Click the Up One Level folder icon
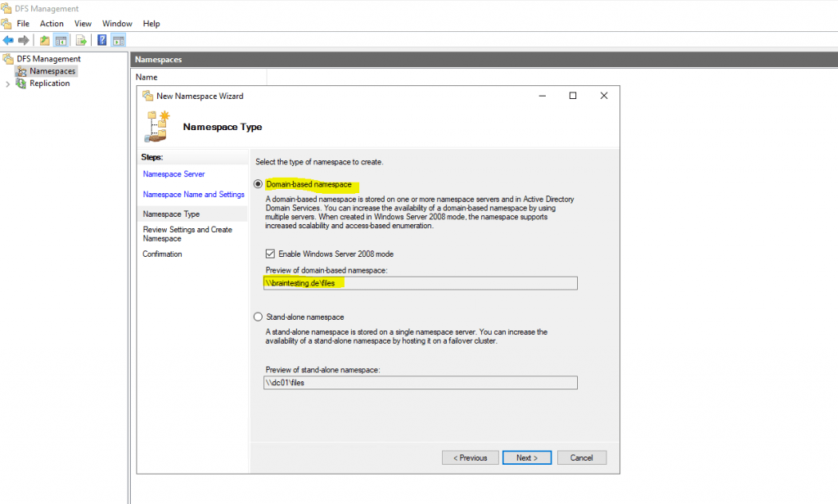838x504 pixels. pyautogui.click(x=45, y=40)
